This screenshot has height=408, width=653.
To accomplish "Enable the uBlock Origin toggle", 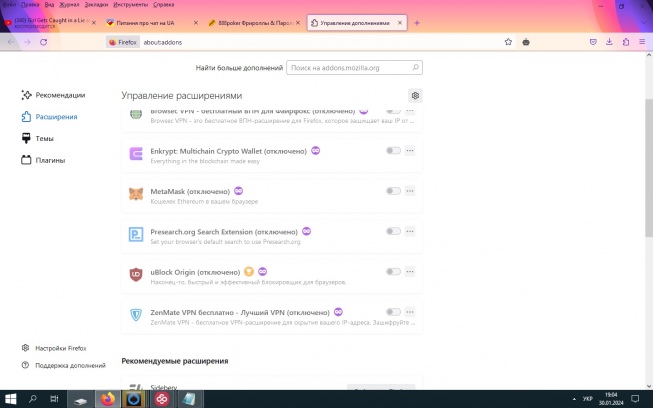I will coord(393,272).
